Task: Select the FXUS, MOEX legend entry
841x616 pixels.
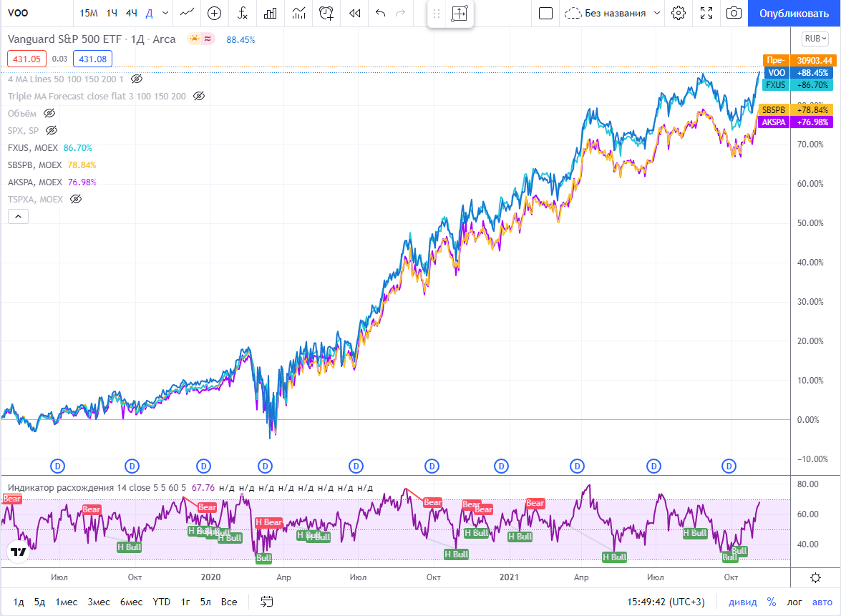Action: tap(33, 147)
